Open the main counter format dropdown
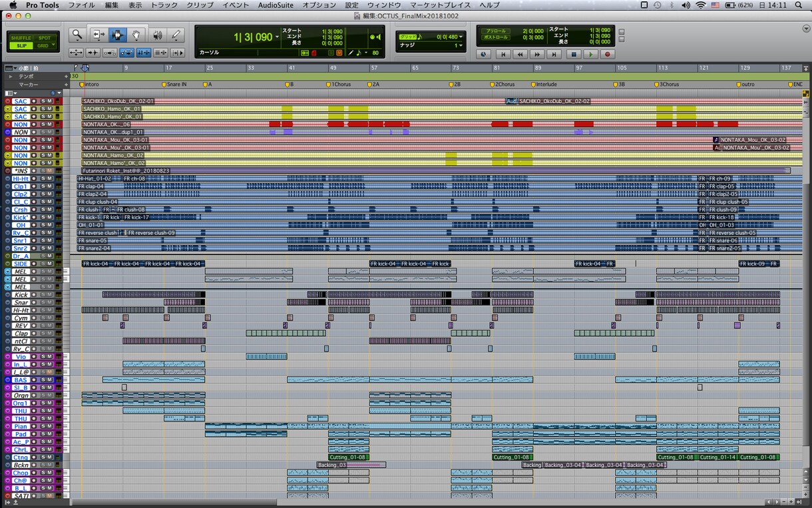 click(x=278, y=37)
